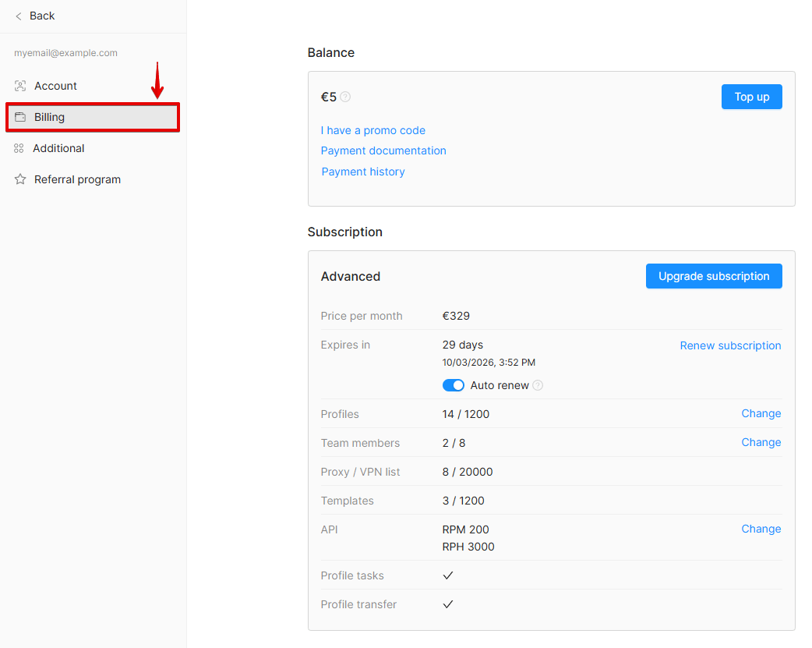Click the Top up button
This screenshot has width=812, height=648.
(x=751, y=97)
